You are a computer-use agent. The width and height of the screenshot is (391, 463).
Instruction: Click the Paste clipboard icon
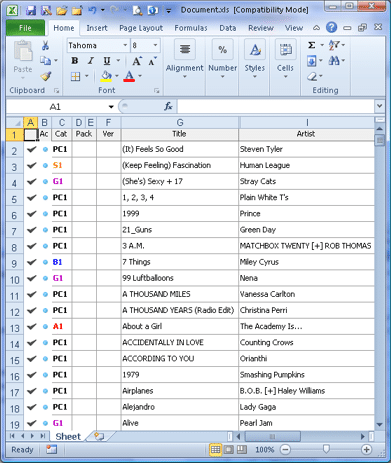23,51
